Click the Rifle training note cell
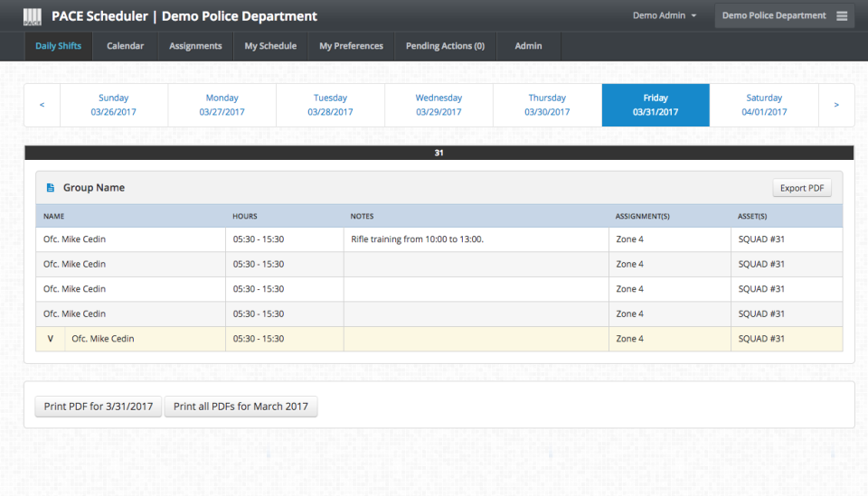Screen dimensions: 868x496 pos(476,239)
